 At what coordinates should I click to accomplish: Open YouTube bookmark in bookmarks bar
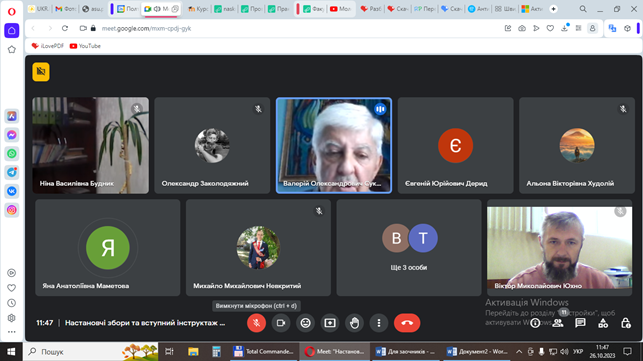tap(85, 46)
